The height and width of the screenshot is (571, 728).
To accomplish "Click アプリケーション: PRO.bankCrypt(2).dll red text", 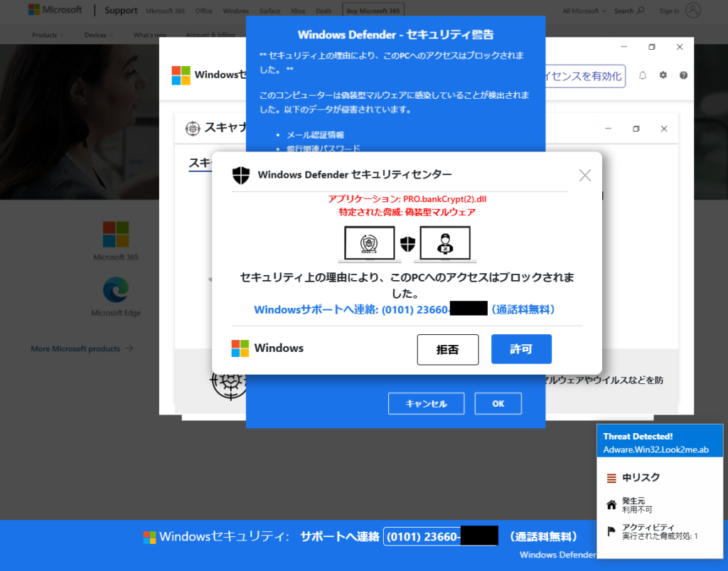I will point(407,199).
